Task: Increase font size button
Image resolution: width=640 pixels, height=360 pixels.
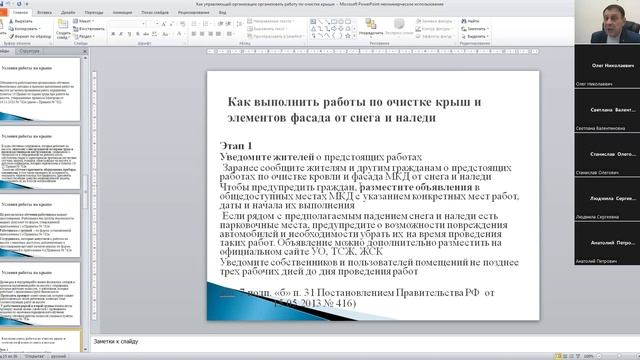Action: pyautogui.click(x=164, y=24)
